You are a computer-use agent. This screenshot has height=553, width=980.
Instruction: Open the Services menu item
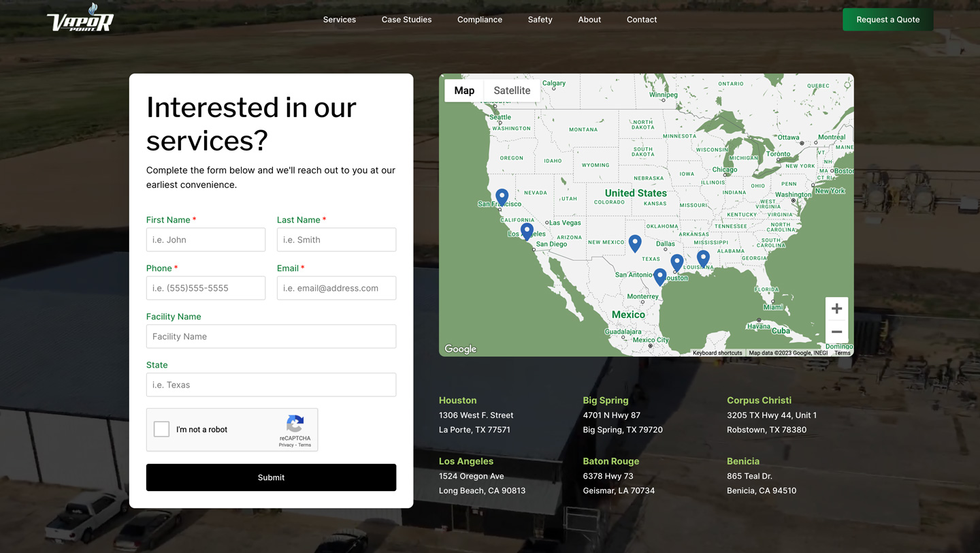[x=339, y=19]
